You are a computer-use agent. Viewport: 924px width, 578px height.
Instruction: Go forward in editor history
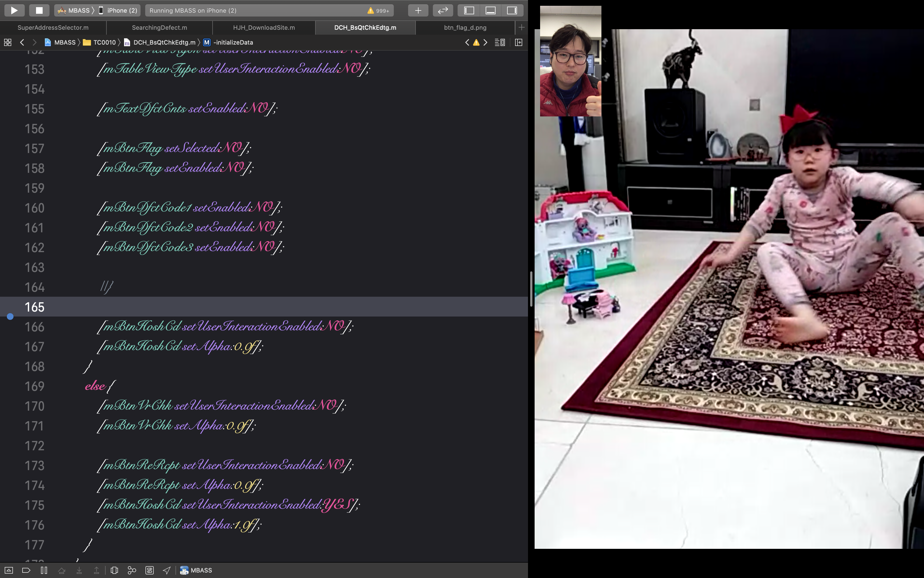[34, 42]
